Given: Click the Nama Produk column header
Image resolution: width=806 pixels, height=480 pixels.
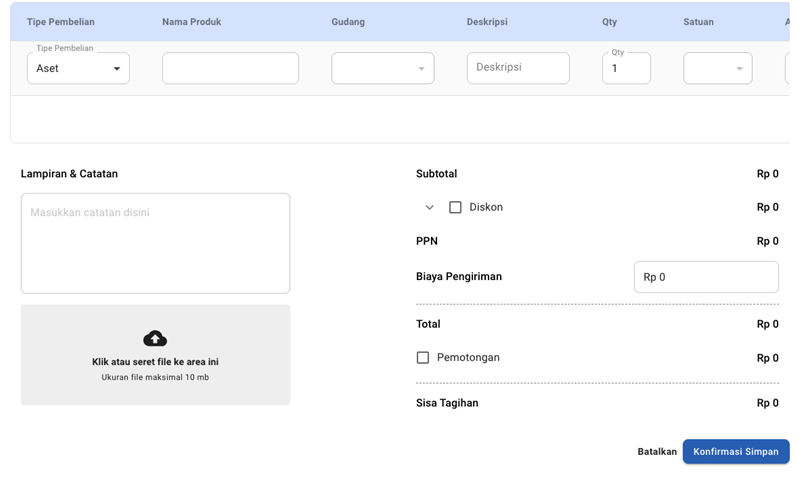Looking at the screenshot, I should tap(192, 22).
